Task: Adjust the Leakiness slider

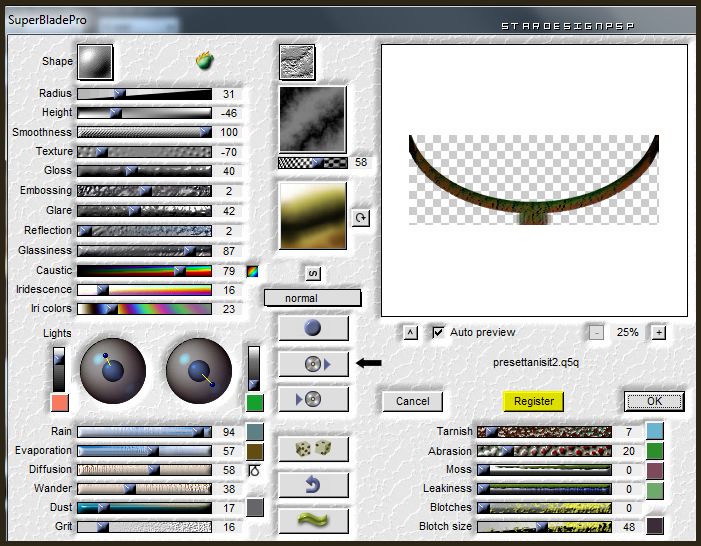Action: click(544, 489)
